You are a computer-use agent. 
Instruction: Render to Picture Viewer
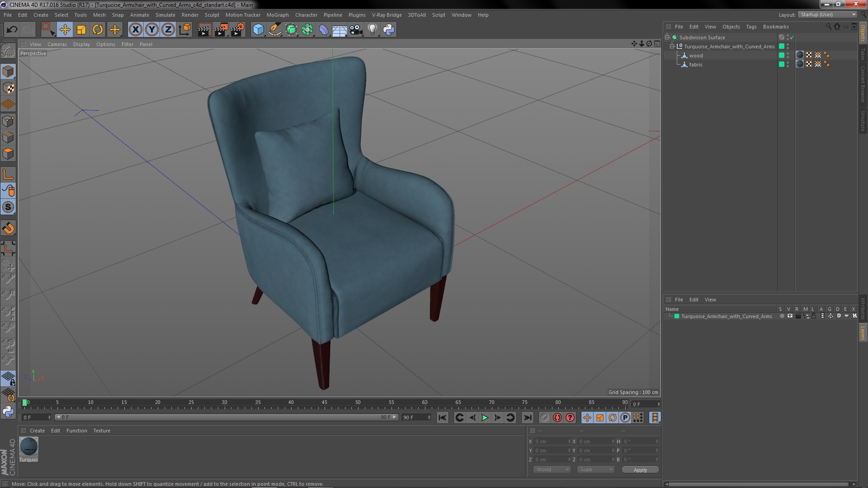tap(221, 30)
